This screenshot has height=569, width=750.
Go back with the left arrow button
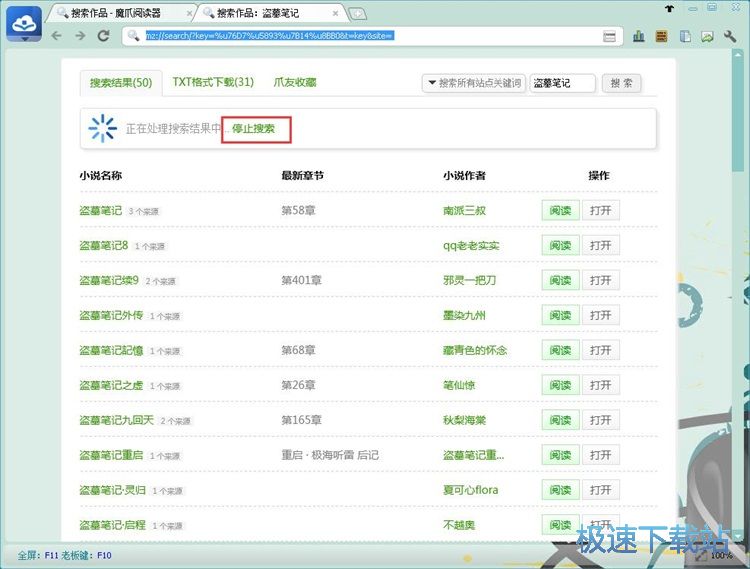[x=56, y=36]
